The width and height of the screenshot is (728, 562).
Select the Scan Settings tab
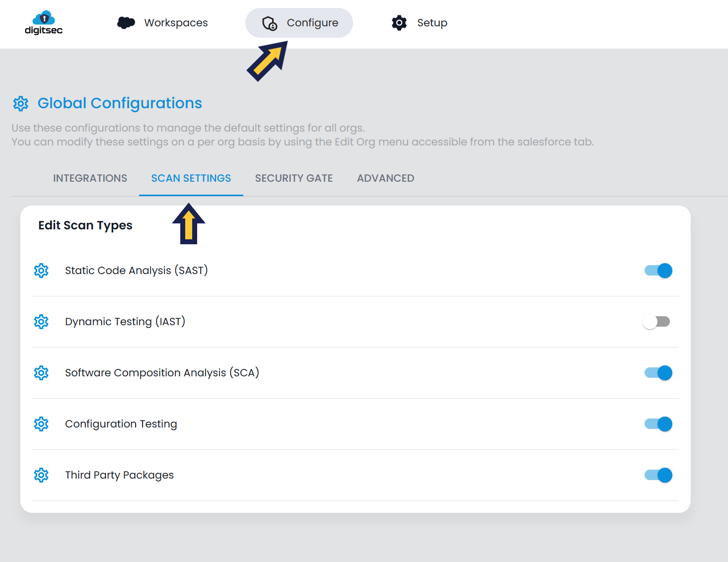click(191, 178)
